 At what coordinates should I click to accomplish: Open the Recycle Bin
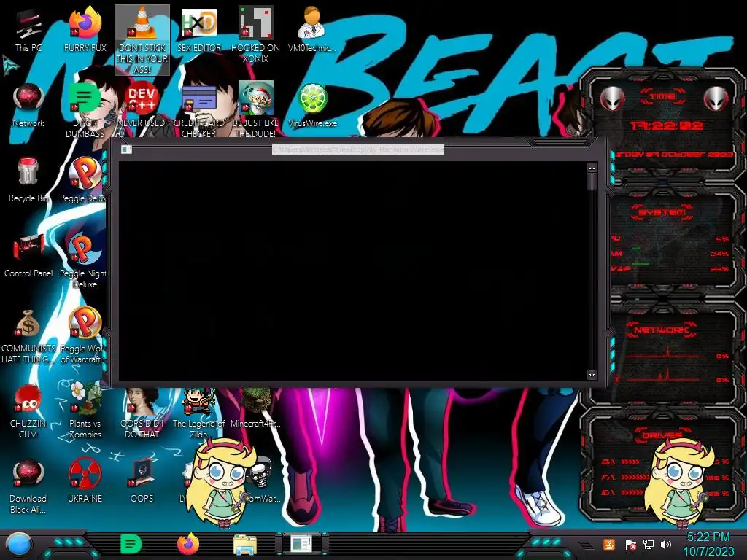tap(28, 180)
